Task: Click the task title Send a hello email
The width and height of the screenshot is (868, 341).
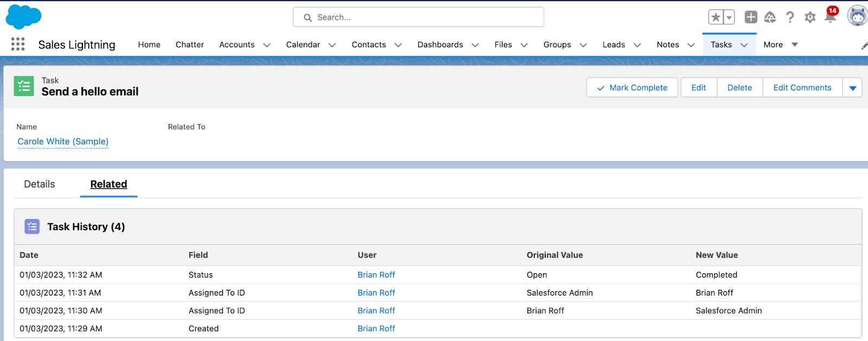Action: tap(90, 92)
